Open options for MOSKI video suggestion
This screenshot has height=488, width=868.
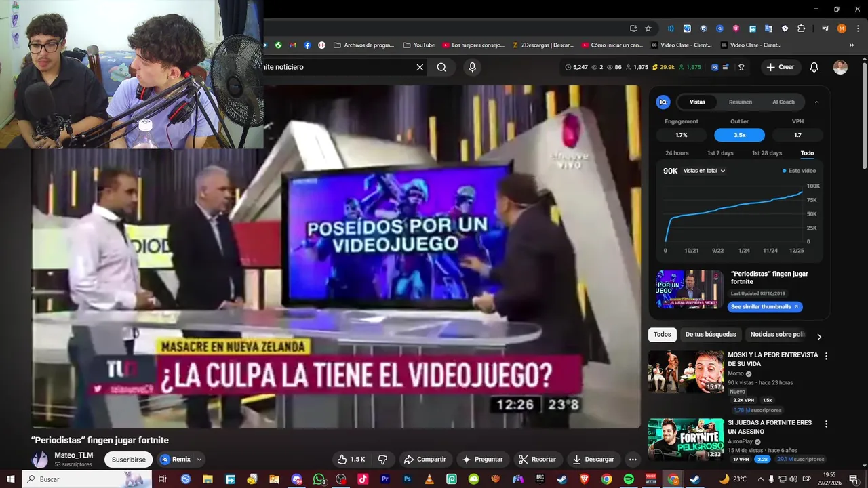pyautogui.click(x=826, y=356)
